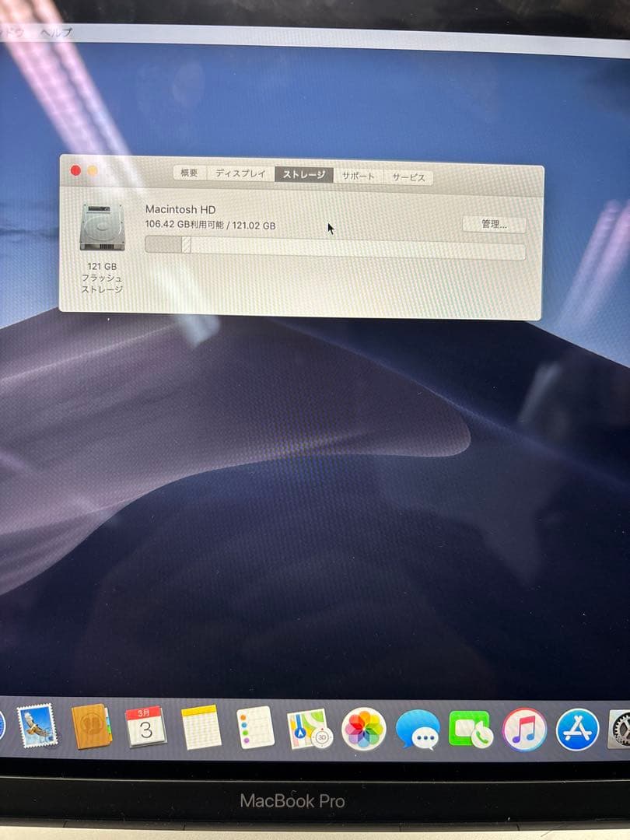Screen dimensions: 630x840
Task: Click the Macintosh HD volume name
Action: 180,209
